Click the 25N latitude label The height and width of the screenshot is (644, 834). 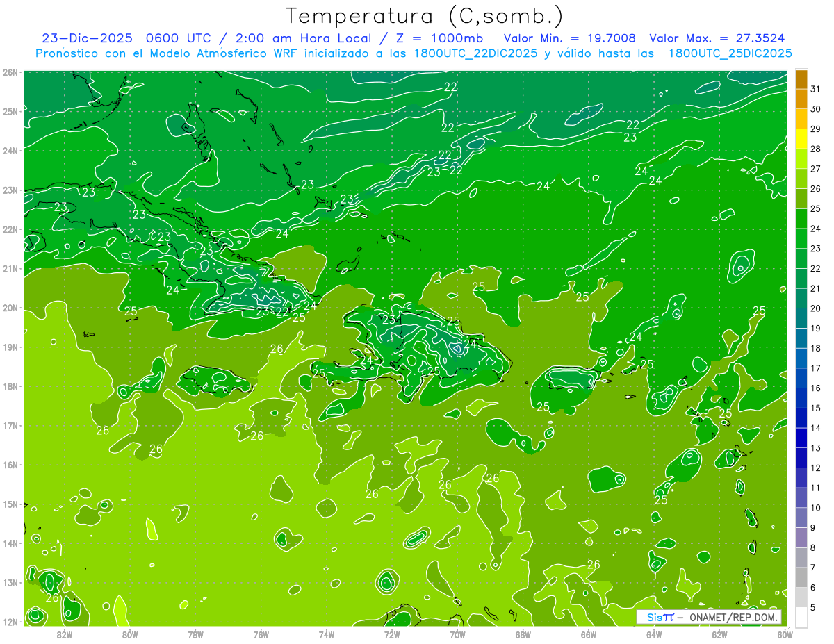click(10, 111)
